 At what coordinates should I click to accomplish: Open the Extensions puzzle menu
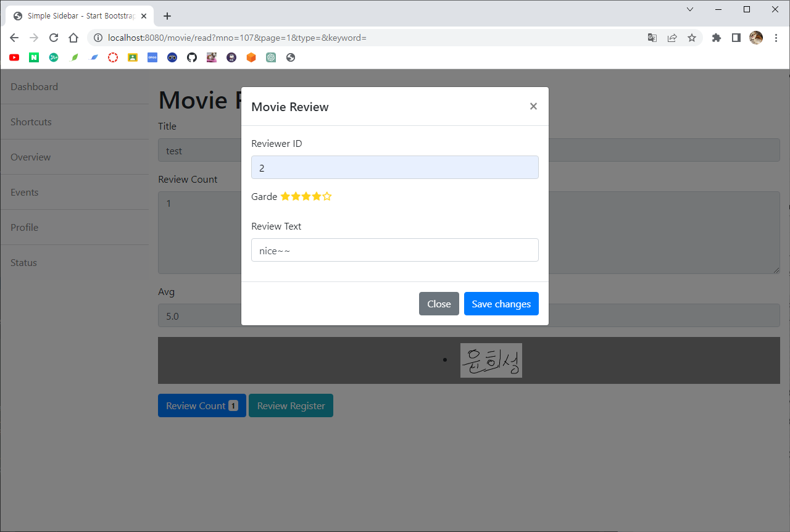tap(717, 38)
